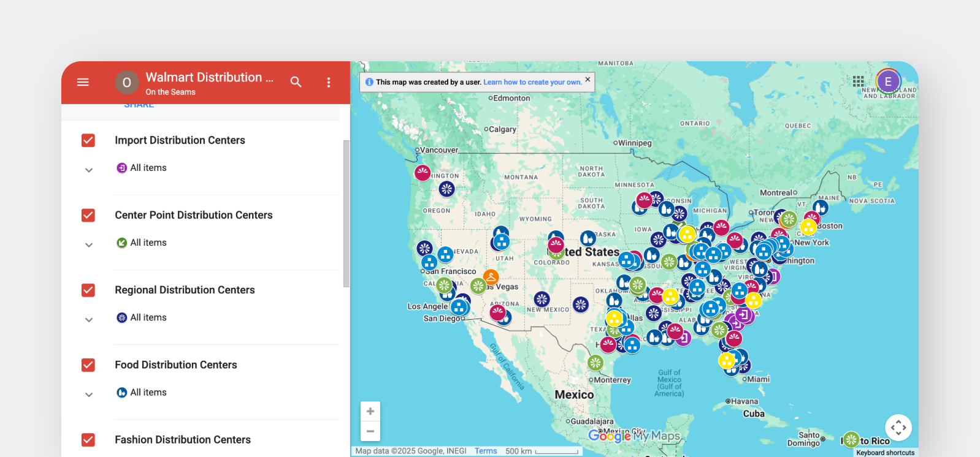Viewport: 980px width, 457px height.
Task: Expand Import Distribution Centers items
Action: (x=89, y=170)
